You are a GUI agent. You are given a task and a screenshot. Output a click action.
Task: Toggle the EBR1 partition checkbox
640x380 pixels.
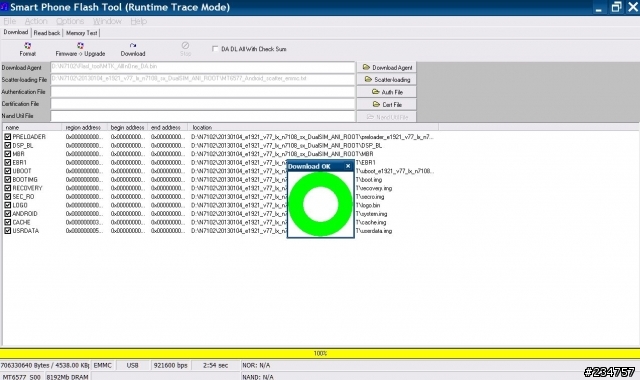(x=7, y=162)
